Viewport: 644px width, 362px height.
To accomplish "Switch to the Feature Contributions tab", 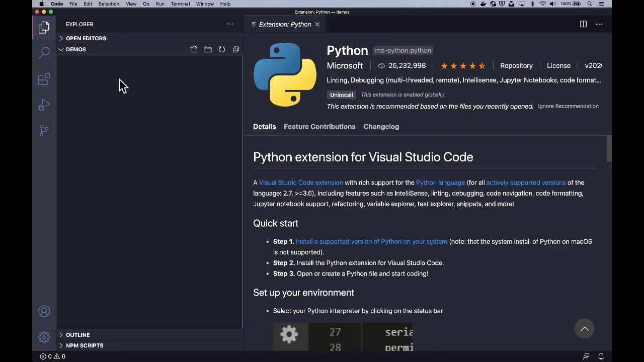I will 319,127.
